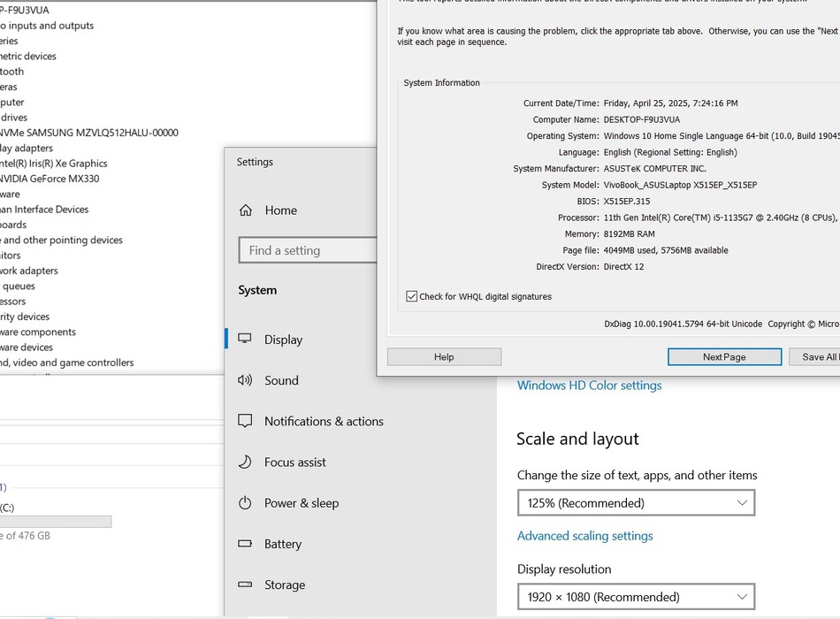This screenshot has width=840, height=619.
Task: Open Windows HD Color settings link
Action: (589, 386)
